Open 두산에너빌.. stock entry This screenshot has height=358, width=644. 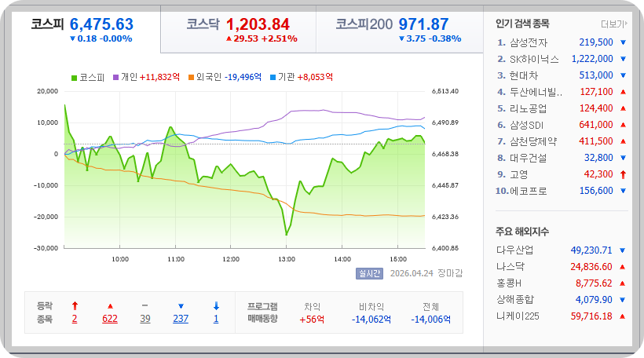pyautogui.click(x=536, y=92)
